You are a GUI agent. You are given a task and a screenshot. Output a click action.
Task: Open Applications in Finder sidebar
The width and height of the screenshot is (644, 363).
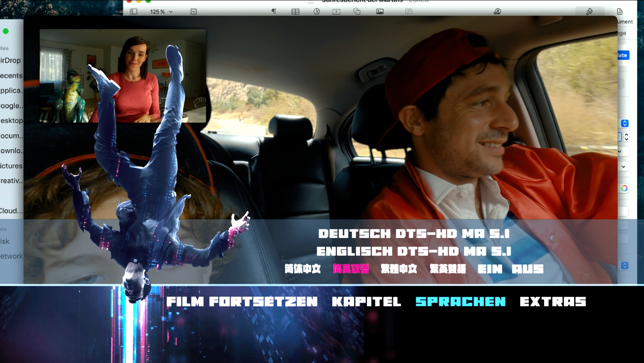pyautogui.click(x=11, y=90)
